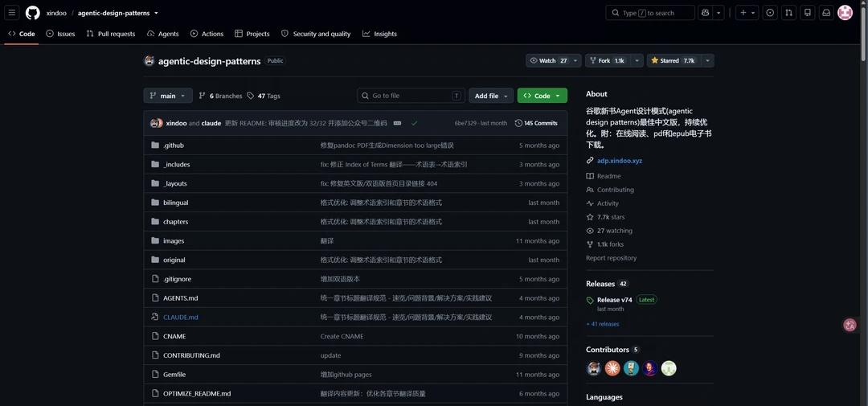The height and width of the screenshot is (406, 868).
Task: Open the fifth contributor avatar
Action: pos(669,368)
